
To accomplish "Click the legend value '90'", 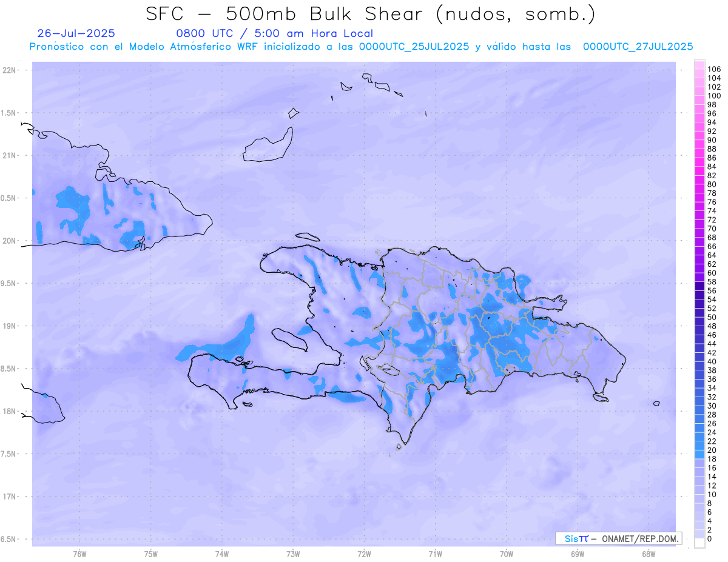I will [x=712, y=140].
